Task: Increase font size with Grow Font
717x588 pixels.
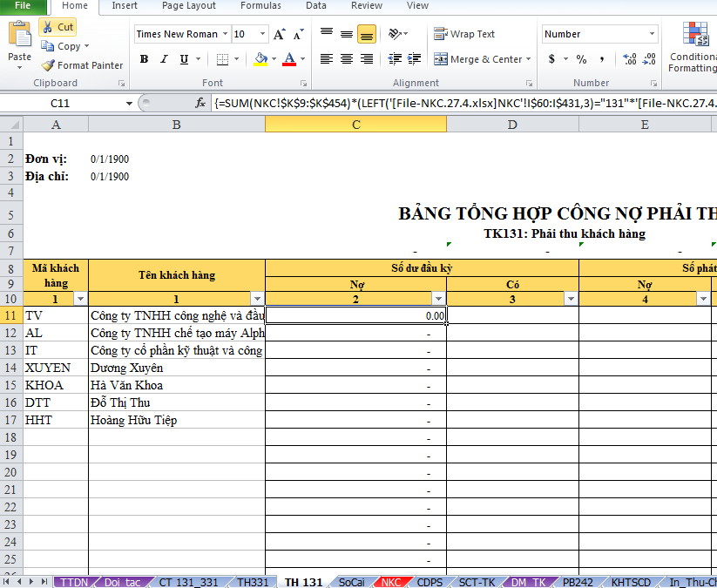Action: (x=279, y=34)
